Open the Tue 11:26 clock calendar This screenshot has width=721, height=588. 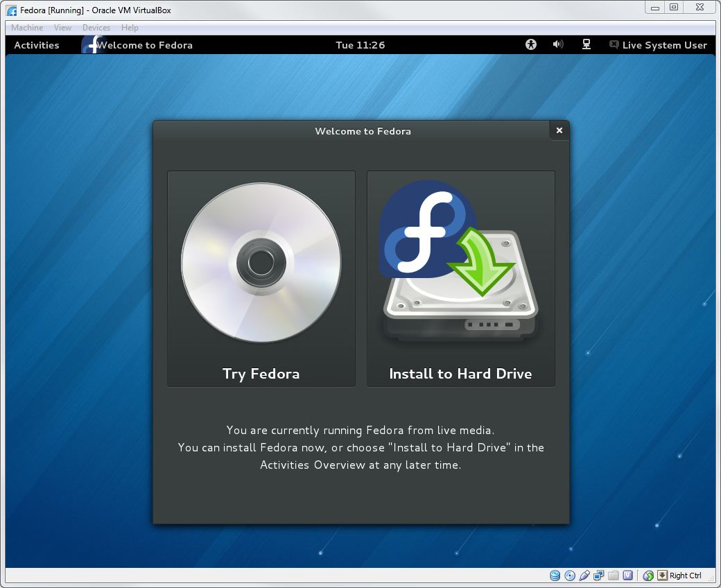pos(360,45)
